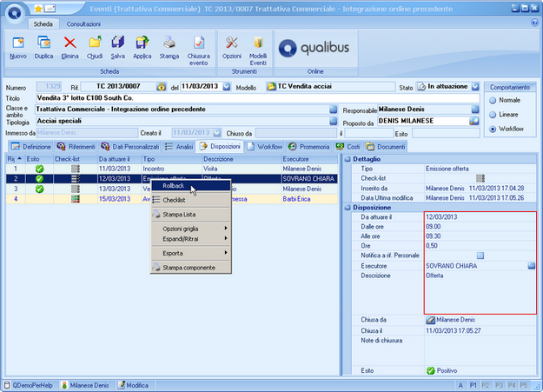Open the Tipologia selector button

333,121
